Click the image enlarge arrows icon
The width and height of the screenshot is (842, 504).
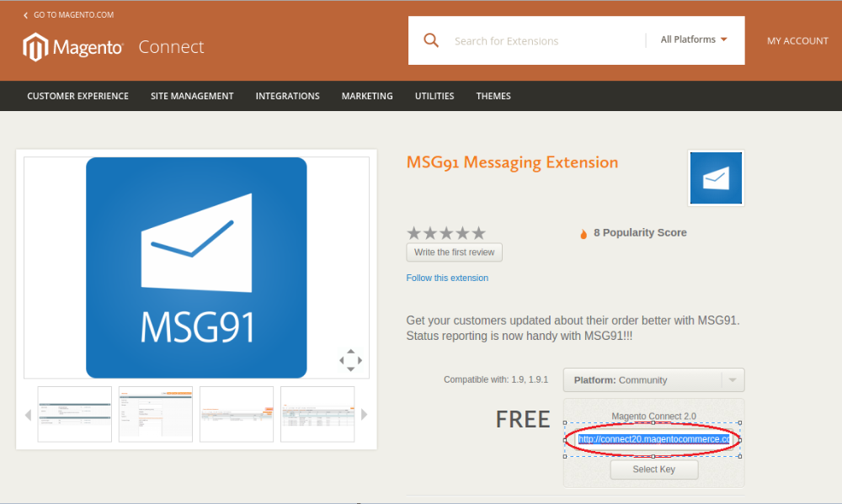point(350,360)
